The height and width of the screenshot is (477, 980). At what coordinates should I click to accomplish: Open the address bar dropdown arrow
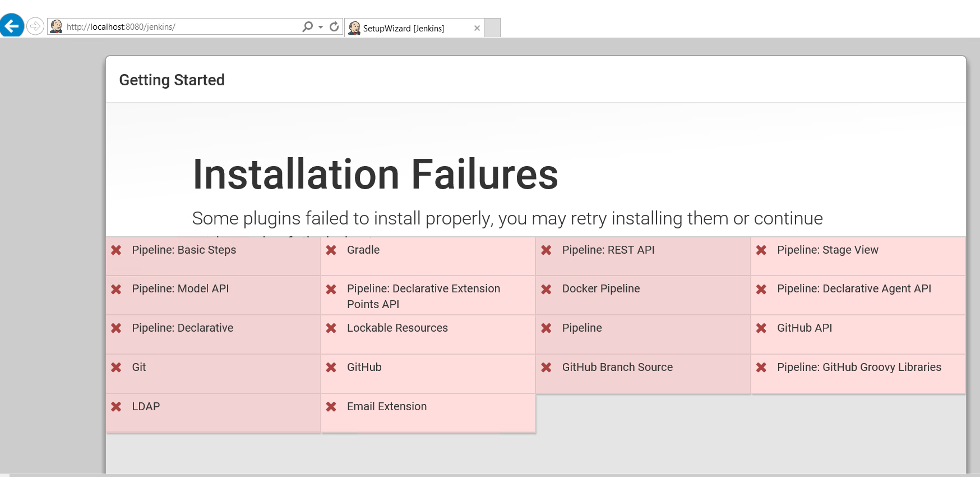[321, 27]
